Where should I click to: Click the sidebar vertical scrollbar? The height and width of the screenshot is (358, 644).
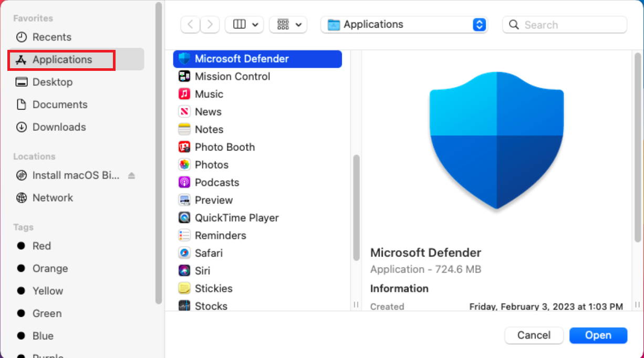(159, 152)
